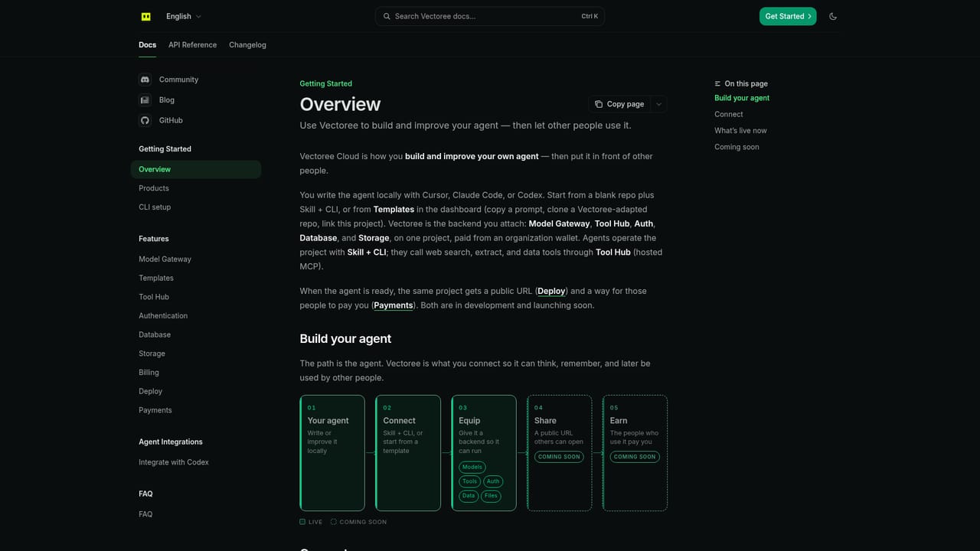Screen dimensions: 980x551
Task: Expand the Copy page dropdown chevron
Action: tap(658, 104)
